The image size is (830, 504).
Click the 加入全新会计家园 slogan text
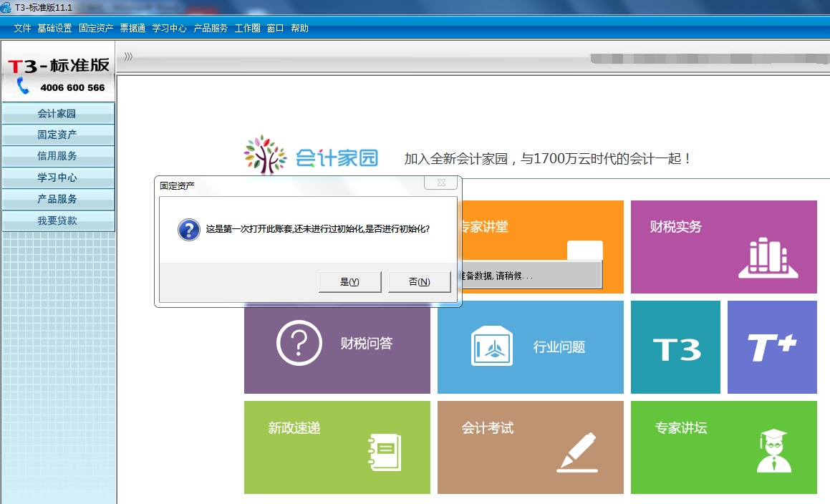click(547, 158)
